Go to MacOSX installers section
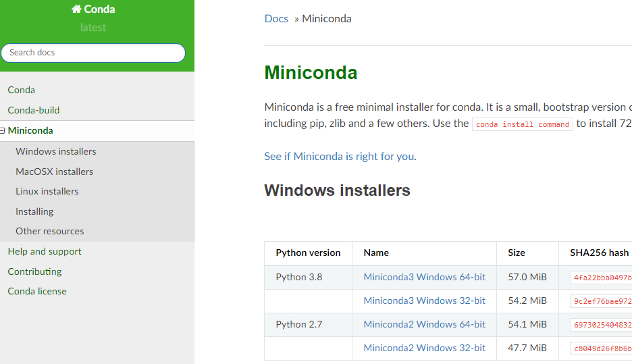This screenshot has width=632, height=364. coord(55,172)
